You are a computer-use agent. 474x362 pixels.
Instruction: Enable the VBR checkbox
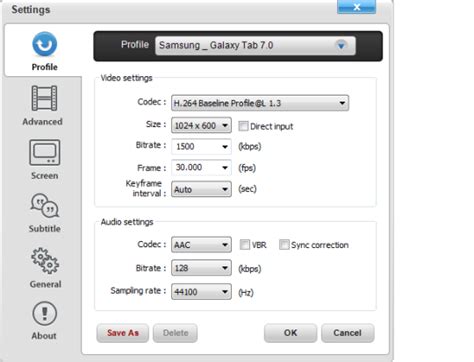pos(244,245)
